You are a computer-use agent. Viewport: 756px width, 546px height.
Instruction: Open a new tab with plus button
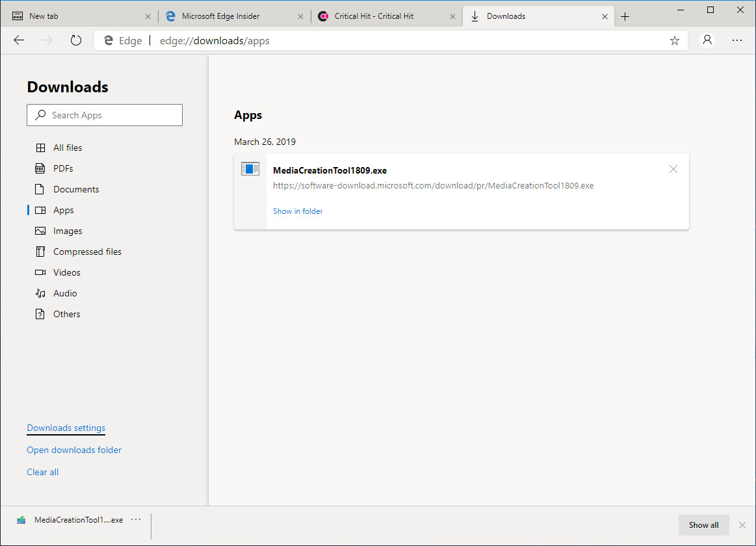[x=625, y=16]
